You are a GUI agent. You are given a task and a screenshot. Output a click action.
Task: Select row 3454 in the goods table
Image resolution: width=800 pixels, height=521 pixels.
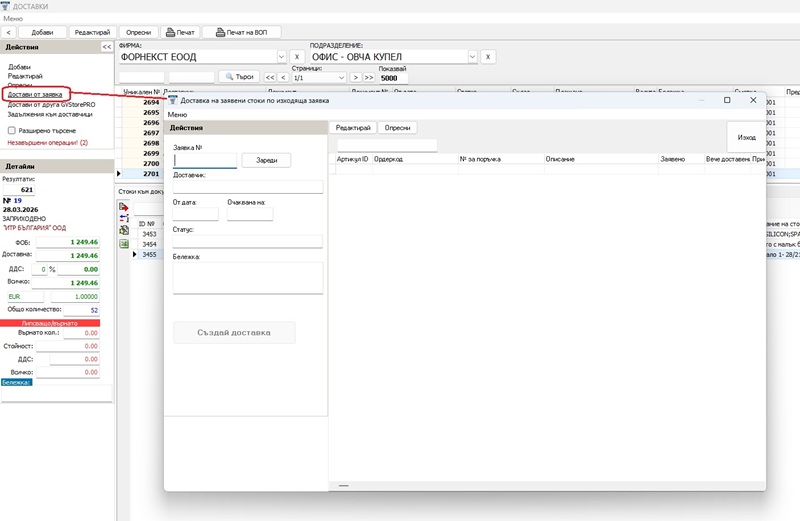tap(148, 244)
